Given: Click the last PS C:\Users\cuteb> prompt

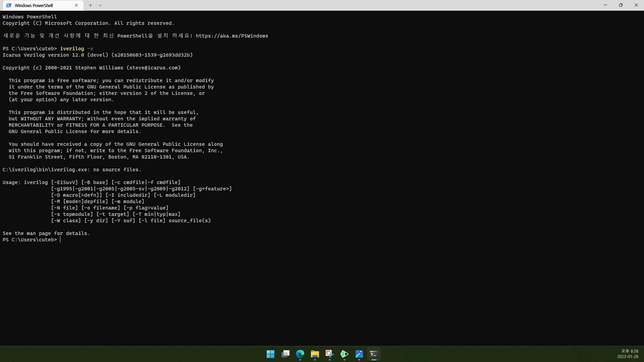Looking at the screenshot, I should tap(30, 240).
